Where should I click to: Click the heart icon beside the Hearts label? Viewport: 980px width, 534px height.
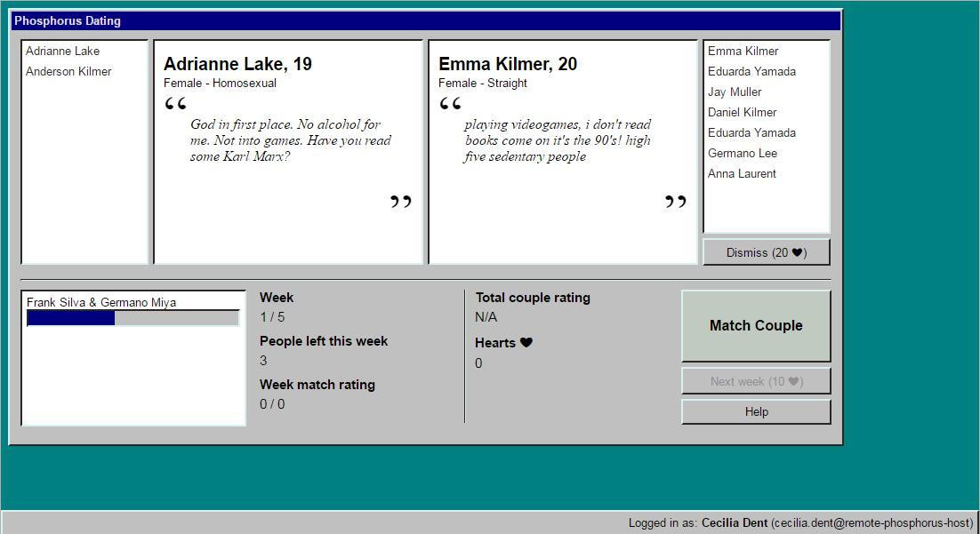point(526,342)
